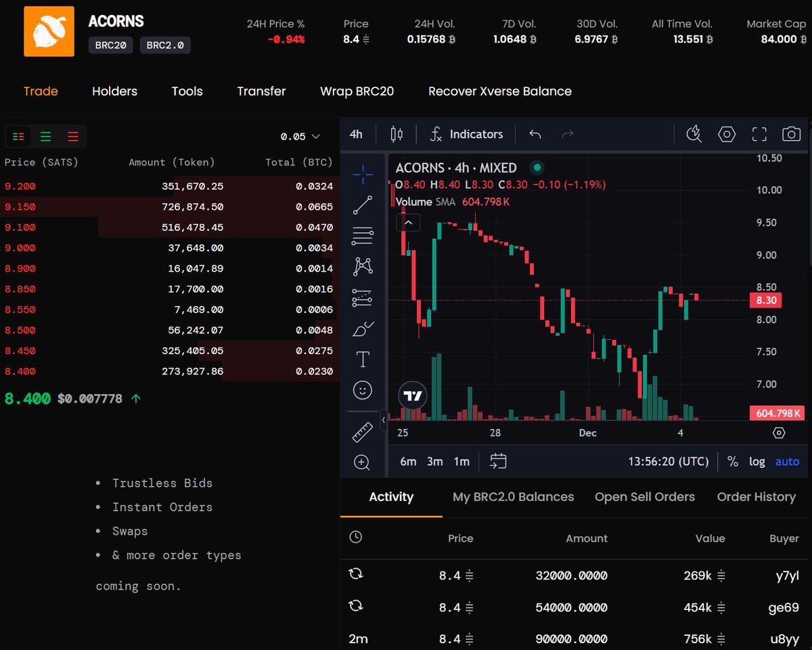Click swap icon on the 54000.0000 row
The image size is (812, 650).
click(356, 605)
